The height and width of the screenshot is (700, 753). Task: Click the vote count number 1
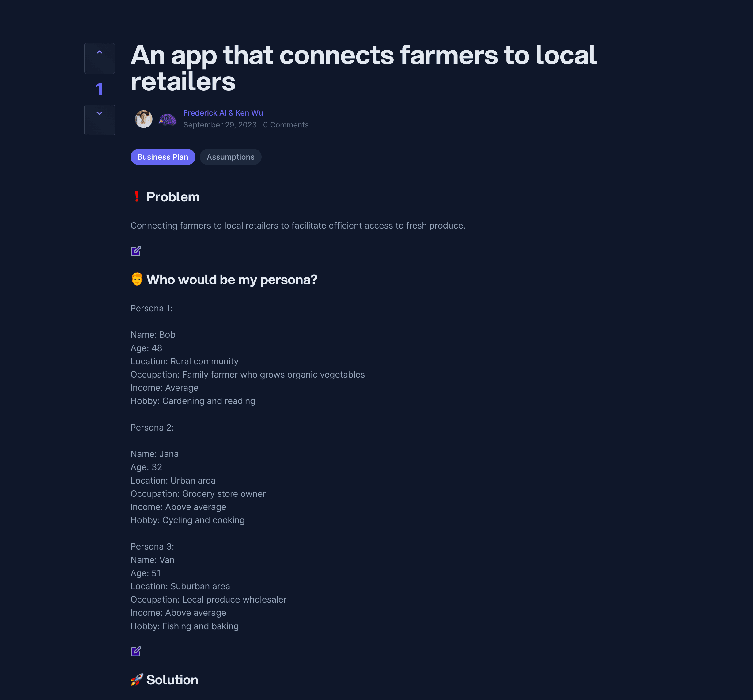coord(99,89)
